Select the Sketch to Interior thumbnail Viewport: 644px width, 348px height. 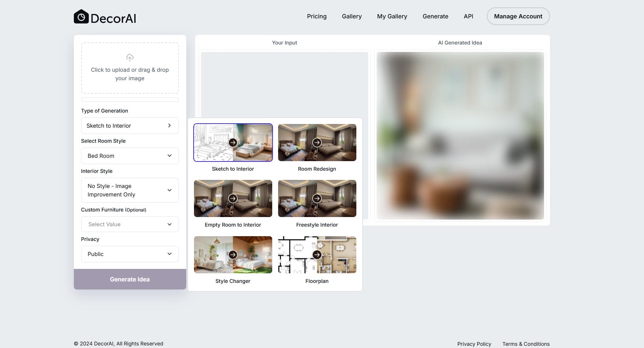coord(233,143)
